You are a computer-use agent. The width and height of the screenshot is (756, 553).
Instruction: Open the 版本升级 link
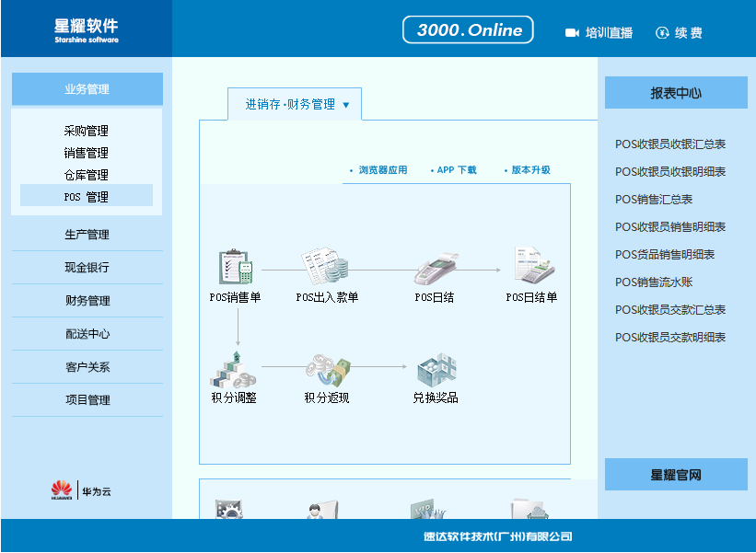coord(530,170)
